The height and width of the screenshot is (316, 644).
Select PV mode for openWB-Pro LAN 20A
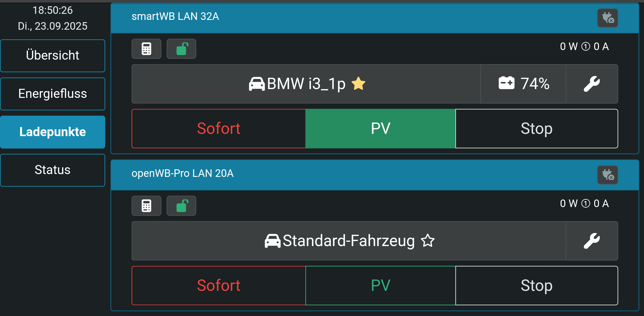point(380,286)
